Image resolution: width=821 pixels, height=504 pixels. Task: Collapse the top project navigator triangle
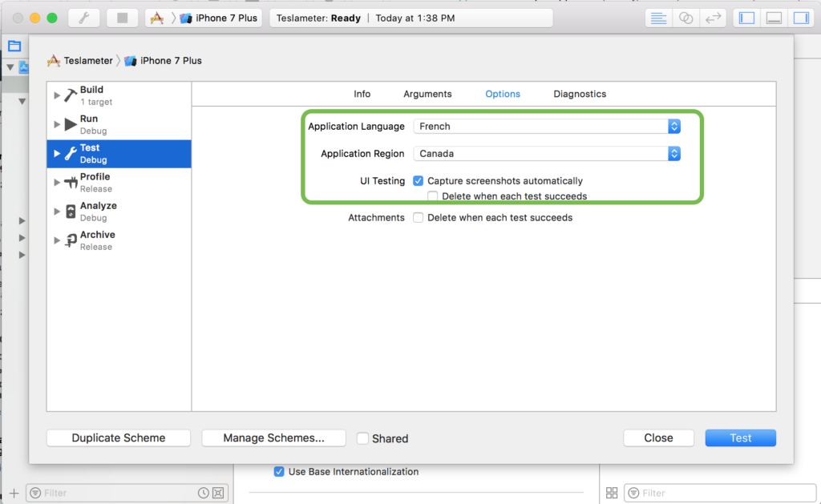click(10, 67)
